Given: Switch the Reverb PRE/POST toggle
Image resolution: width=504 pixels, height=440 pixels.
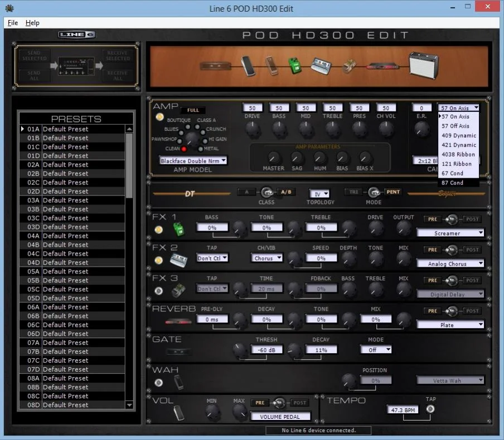Looking at the screenshot, I should coord(452,311).
